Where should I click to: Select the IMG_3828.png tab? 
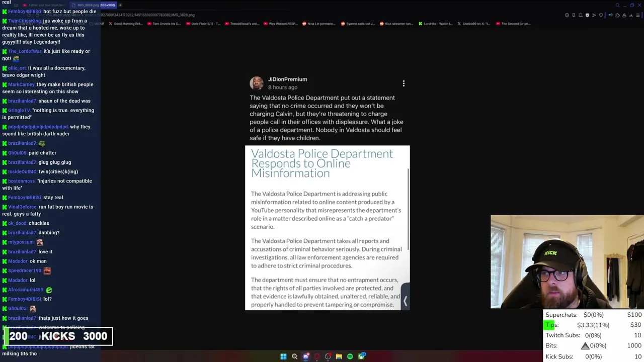[x=93, y=5]
